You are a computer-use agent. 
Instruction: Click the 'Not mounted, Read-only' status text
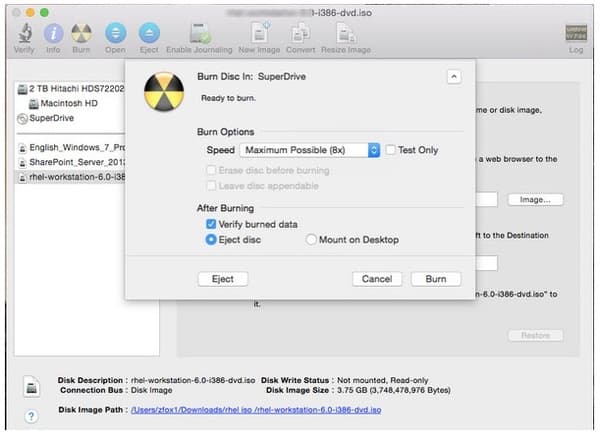(382, 380)
